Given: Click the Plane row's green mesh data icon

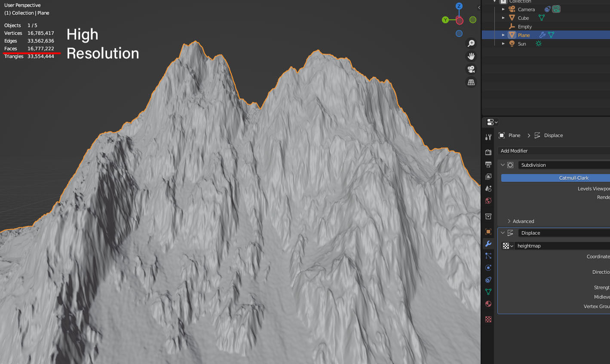Looking at the screenshot, I should pos(551,35).
